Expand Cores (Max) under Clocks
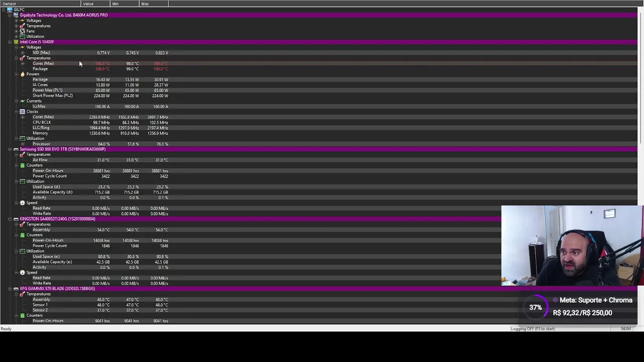 [22, 117]
